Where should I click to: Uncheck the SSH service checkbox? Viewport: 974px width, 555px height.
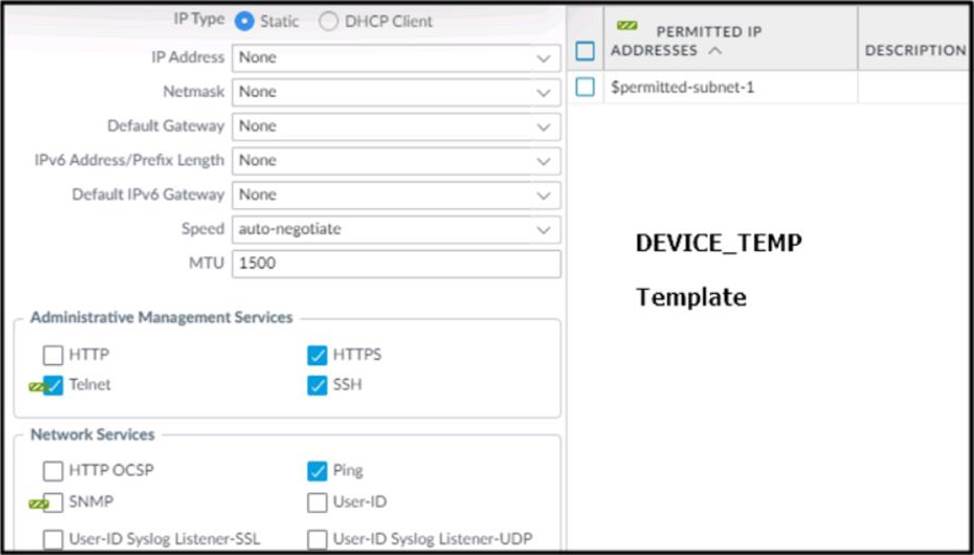click(317, 385)
